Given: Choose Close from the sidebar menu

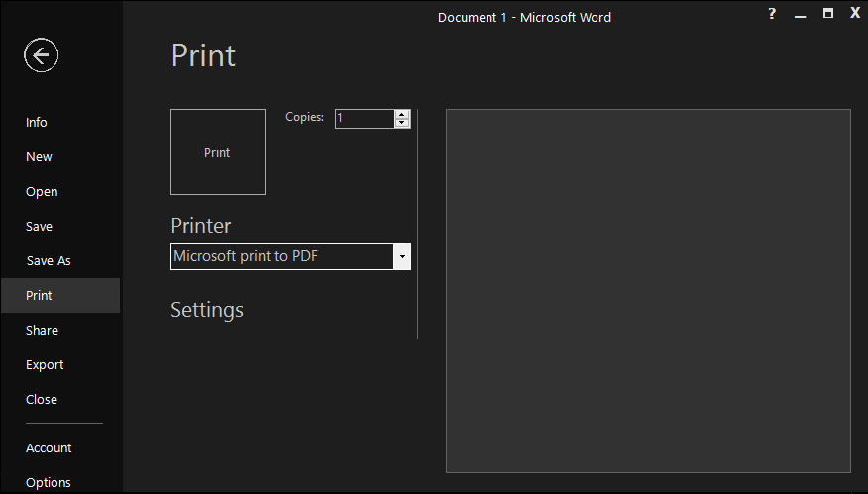Looking at the screenshot, I should point(42,400).
